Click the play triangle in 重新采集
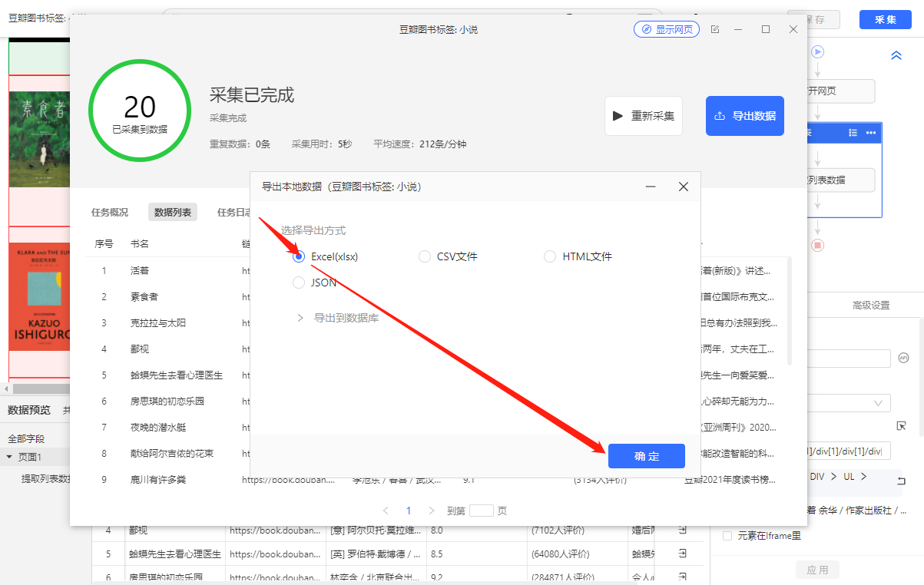 pos(618,116)
